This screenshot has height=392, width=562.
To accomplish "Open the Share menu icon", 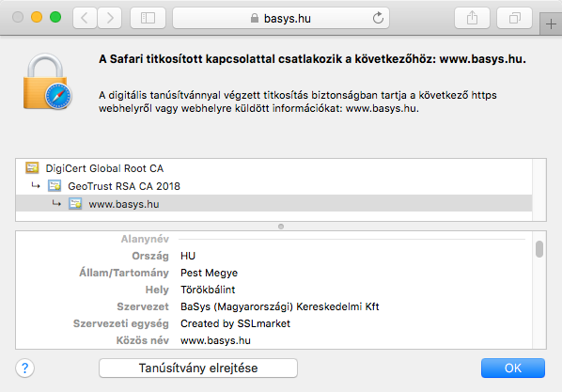I will [472, 18].
